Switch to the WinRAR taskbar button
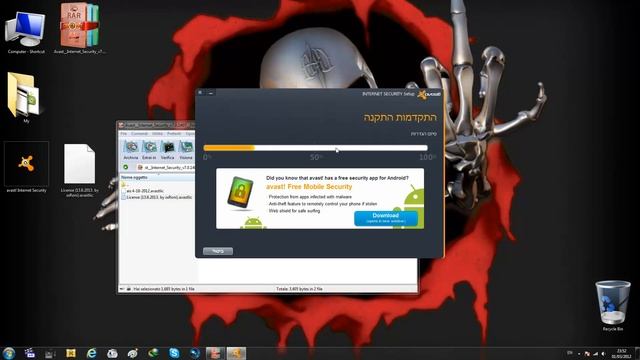640x360 pixels. pos(215,353)
